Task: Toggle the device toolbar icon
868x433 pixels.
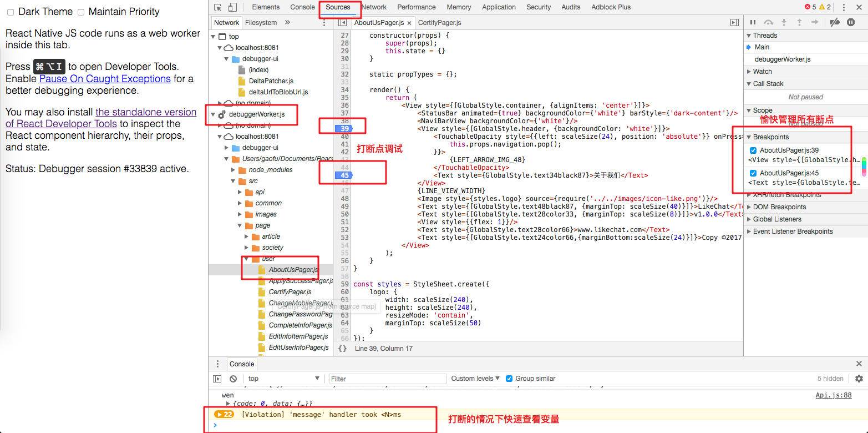Action: [232, 7]
